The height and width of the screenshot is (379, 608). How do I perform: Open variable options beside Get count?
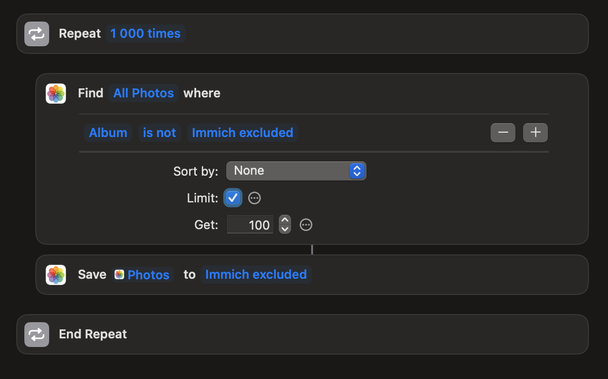(x=306, y=225)
